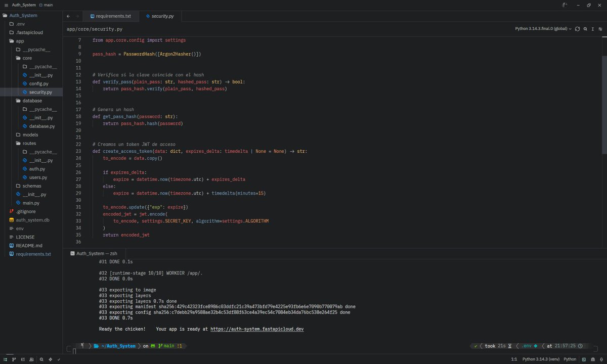Image resolution: width=607 pixels, height=364 pixels.
Task: Toggle the project panel icon in status bar
Action: point(5,359)
